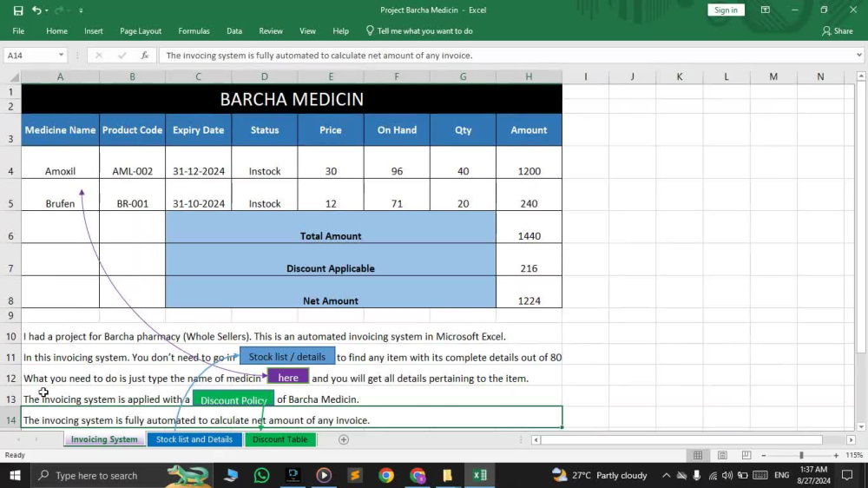Open WhatsApp from the taskbar
868x488 pixels.
point(261,475)
